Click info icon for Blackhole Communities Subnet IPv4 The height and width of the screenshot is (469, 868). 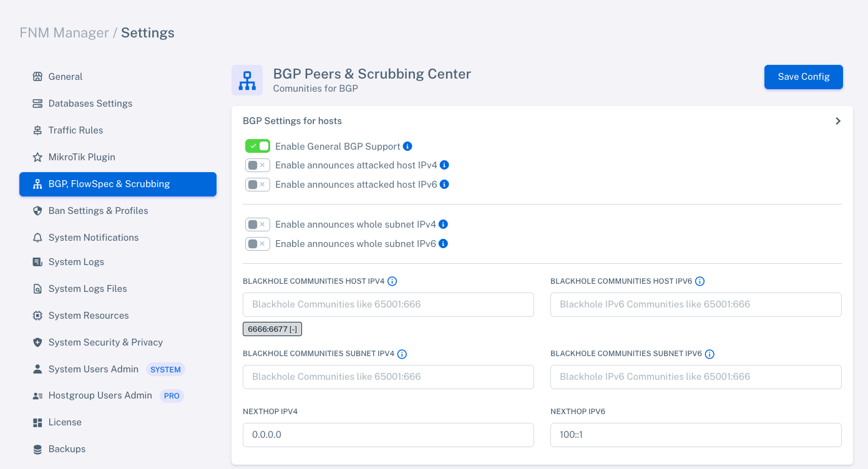[402, 354]
